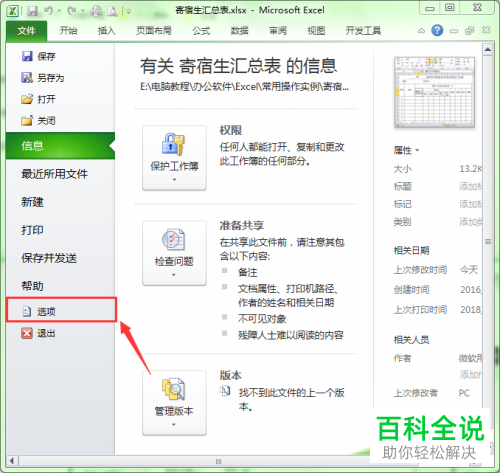Click the 类别 property value field
500x473 pixels.
click(471, 222)
